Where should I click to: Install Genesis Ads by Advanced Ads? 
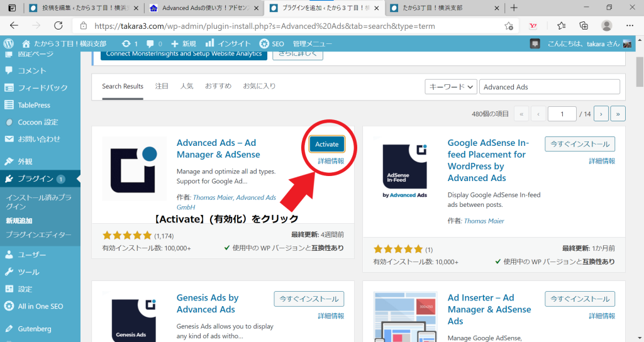(x=309, y=299)
